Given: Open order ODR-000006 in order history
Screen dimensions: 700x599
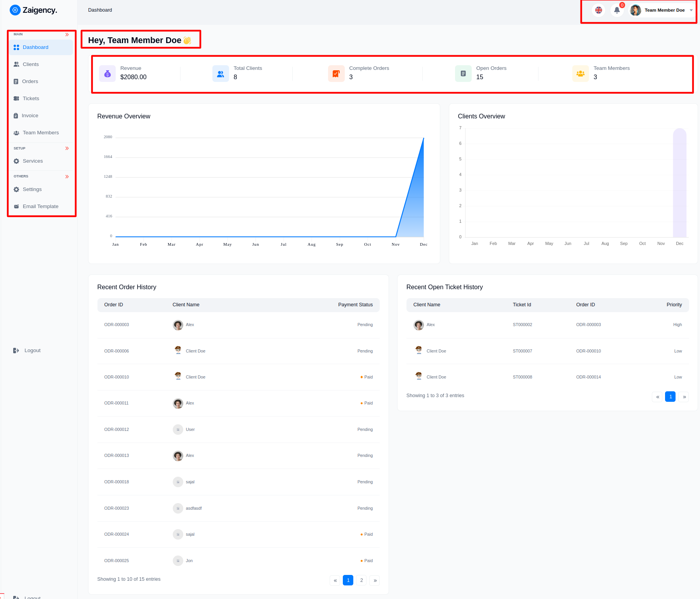Looking at the screenshot, I should [x=116, y=351].
